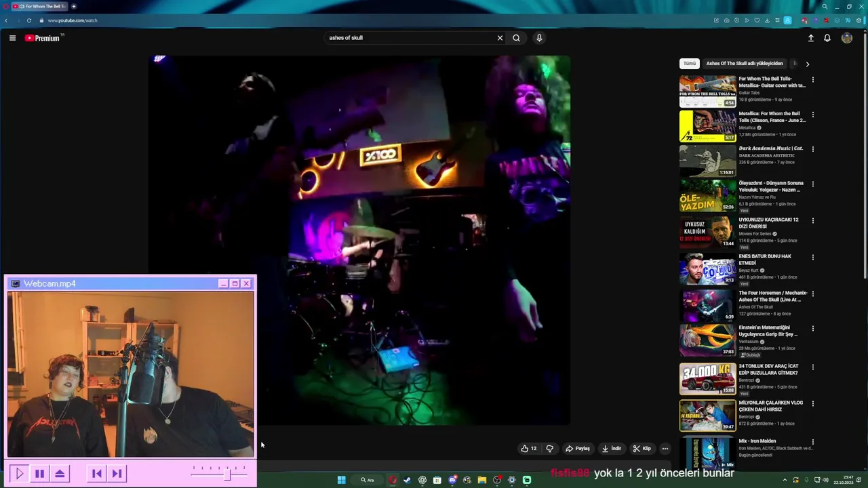
Task: Open options menu for Dark Academia Music video
Action: pos(812,149)
